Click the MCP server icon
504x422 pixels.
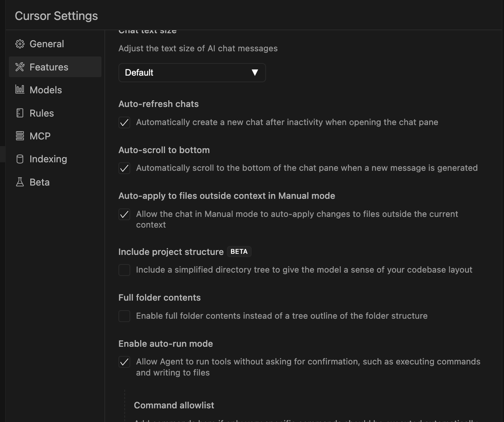coord(20,136)
